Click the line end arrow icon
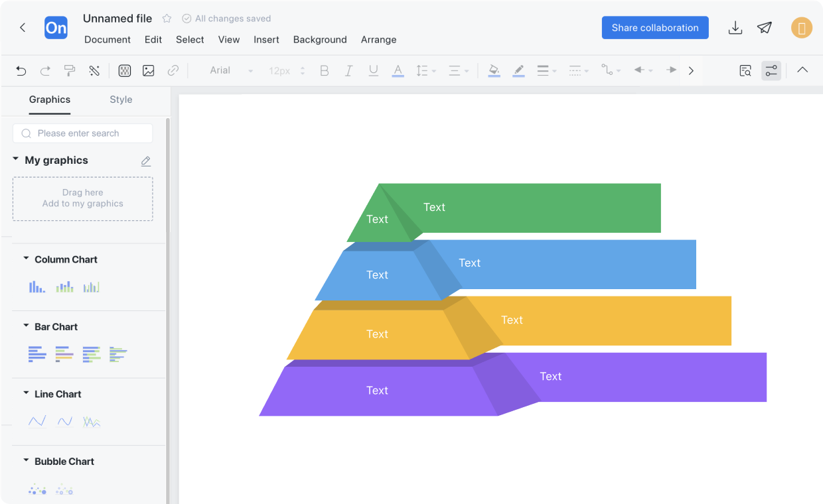 coord(672,70)
